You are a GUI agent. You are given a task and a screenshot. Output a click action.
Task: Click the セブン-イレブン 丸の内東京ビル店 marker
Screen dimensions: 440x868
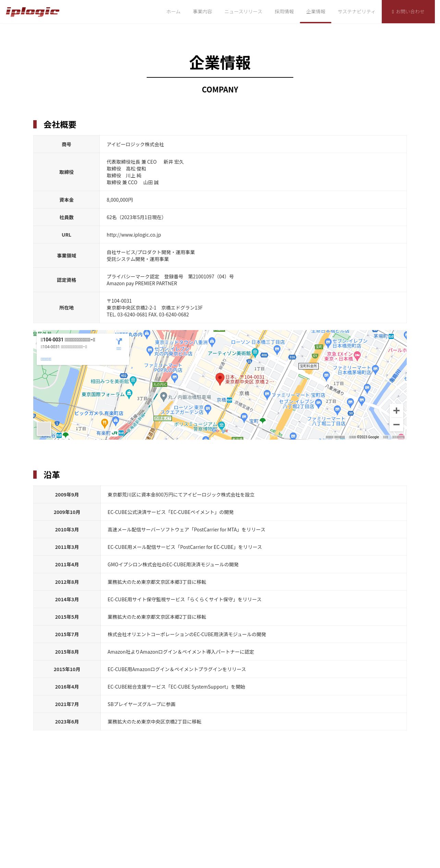[149, 350]
